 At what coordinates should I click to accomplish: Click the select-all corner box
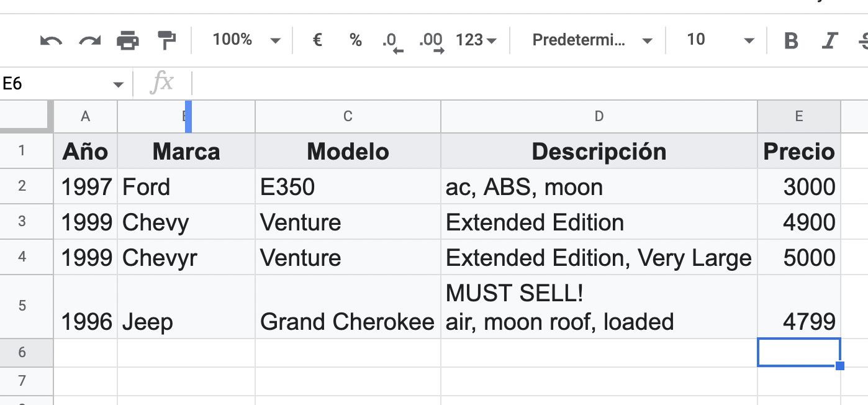[x=27, y=116]
